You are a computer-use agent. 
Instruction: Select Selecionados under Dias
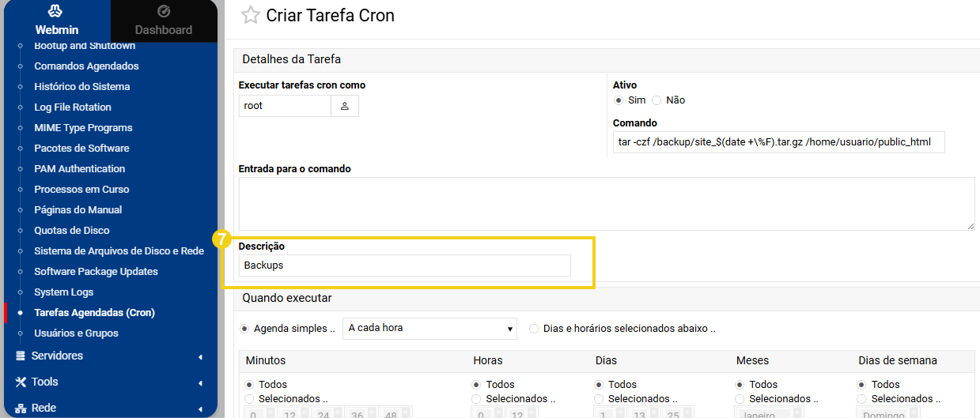tap(600, 399)
